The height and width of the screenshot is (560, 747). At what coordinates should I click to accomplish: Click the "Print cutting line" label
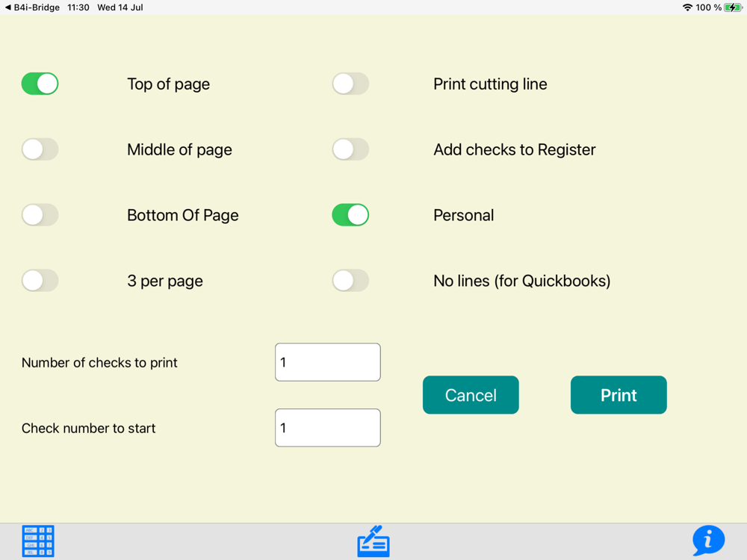(x=490, y=84)
